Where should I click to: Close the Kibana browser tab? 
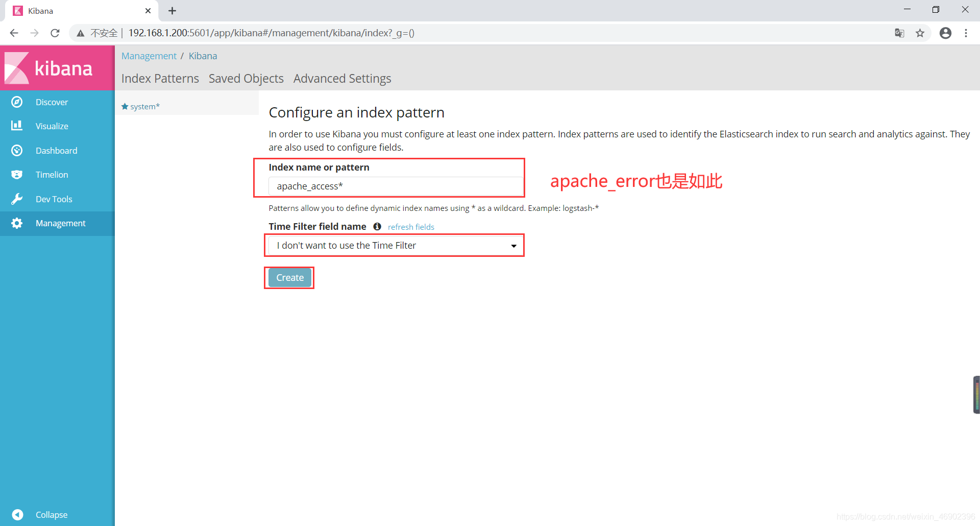pos(148,11)
